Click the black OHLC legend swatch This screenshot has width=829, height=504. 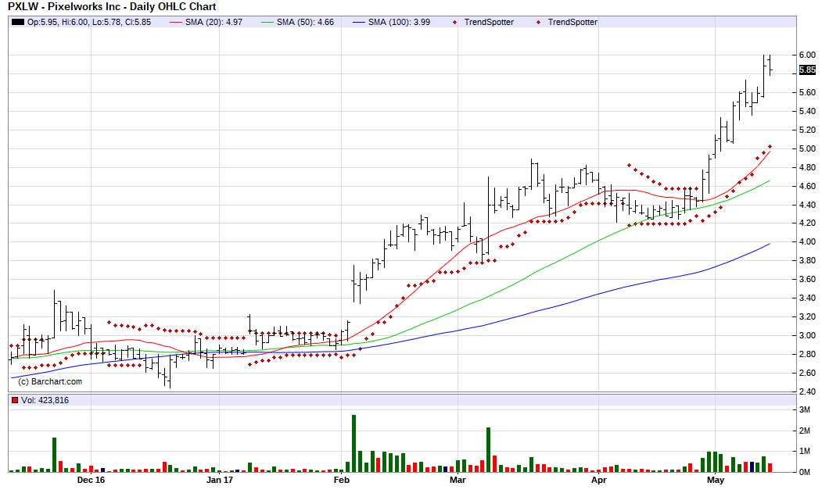[18, 22]
